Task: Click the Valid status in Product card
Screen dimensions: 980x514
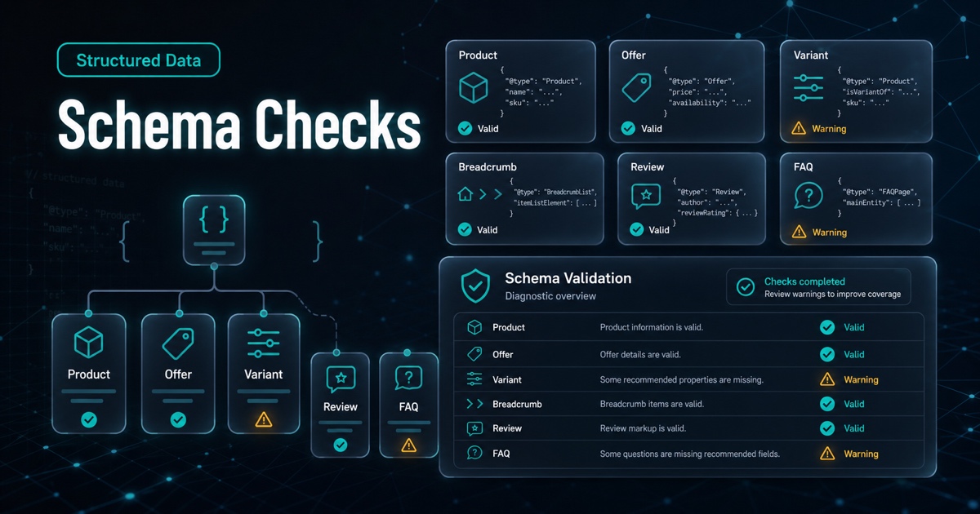Action: 479,128
